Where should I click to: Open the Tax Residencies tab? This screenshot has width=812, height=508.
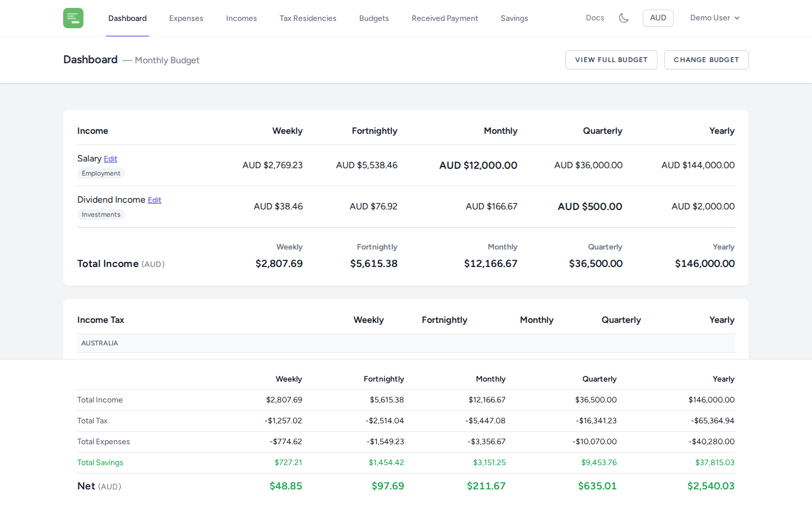(x=308, y=18)
